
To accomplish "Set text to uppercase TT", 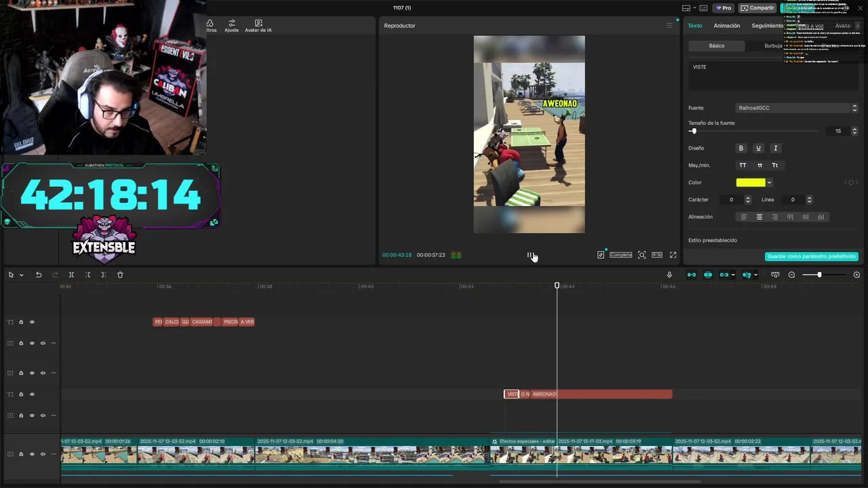I will tap(743, 165).
